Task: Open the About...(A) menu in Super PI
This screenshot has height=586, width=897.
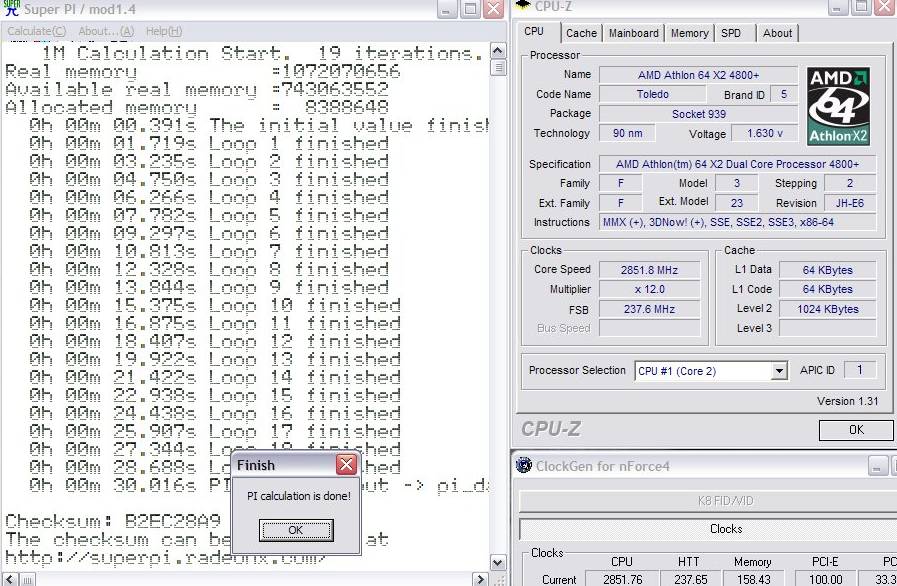Action: coord(106,31)
